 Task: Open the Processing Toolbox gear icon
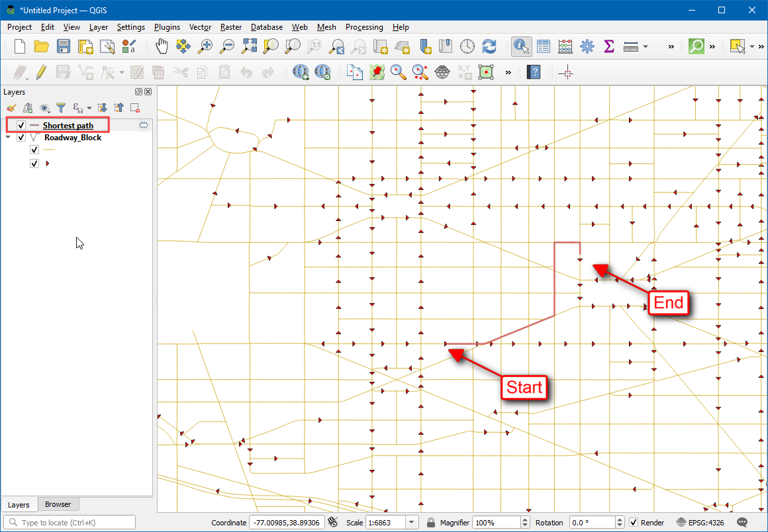pos(587,46)
